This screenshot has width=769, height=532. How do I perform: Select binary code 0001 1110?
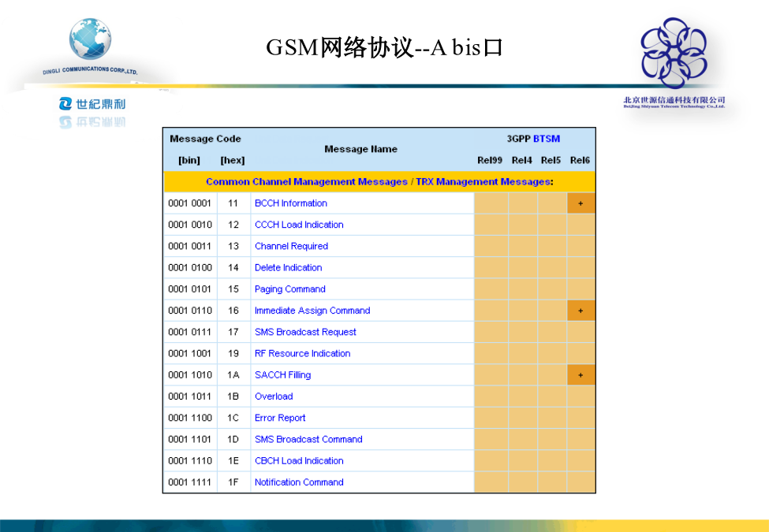pyautogui.click(x=190, y=461)
